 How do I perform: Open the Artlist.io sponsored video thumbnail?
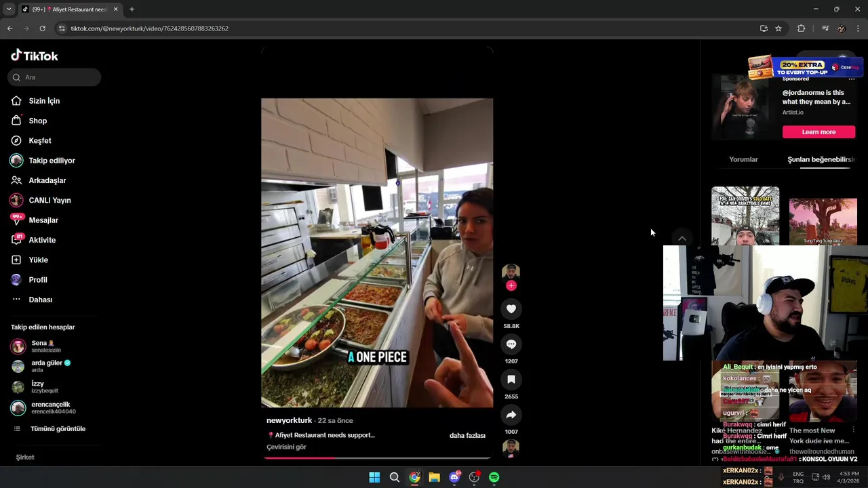coord(744,106)
